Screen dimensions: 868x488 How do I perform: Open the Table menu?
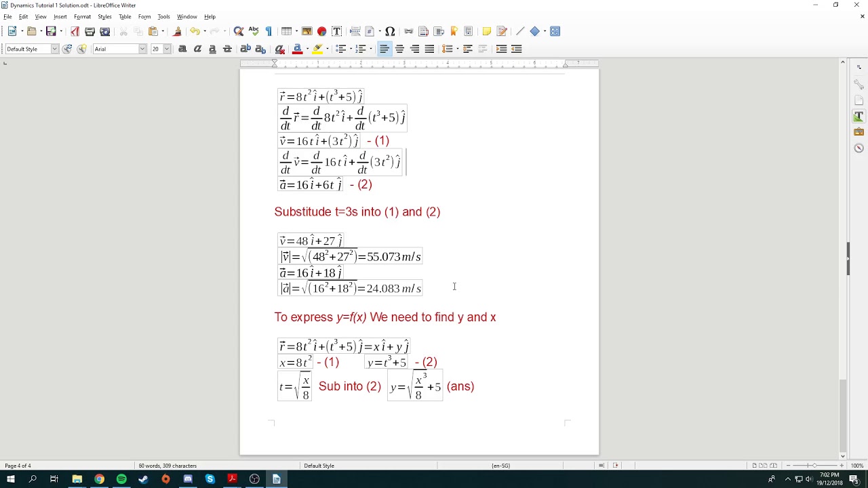(x=125, y=17)
